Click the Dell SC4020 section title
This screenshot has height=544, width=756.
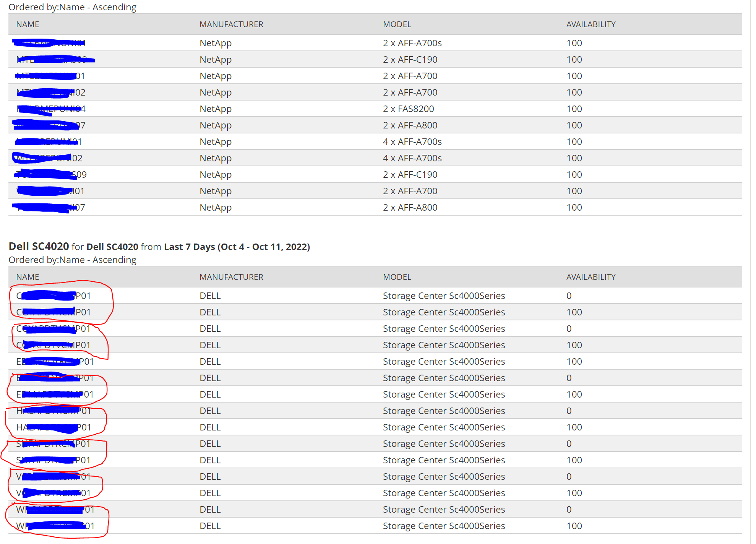39,247
